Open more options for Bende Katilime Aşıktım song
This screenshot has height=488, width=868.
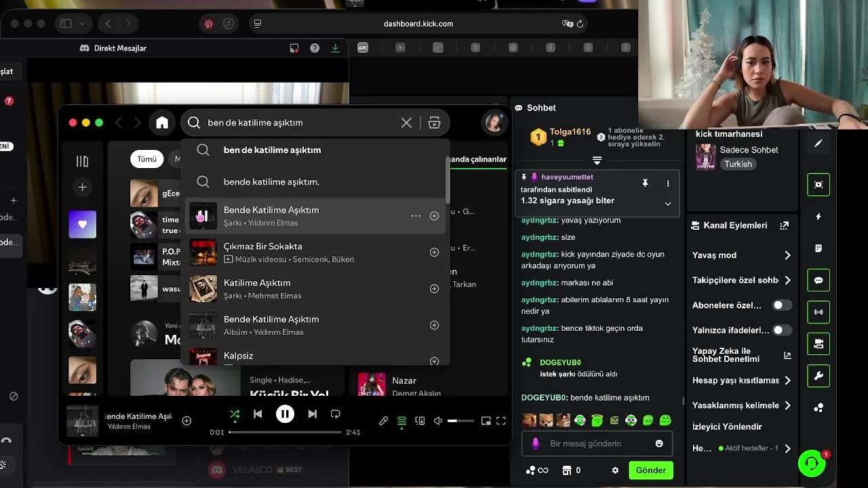416,216
